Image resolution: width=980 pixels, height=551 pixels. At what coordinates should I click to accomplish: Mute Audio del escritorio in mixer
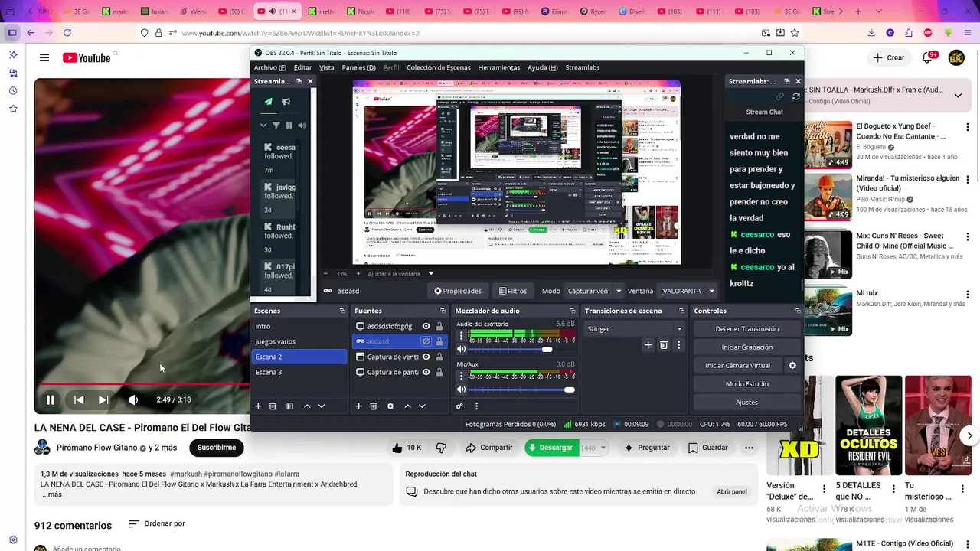(461, 350)
